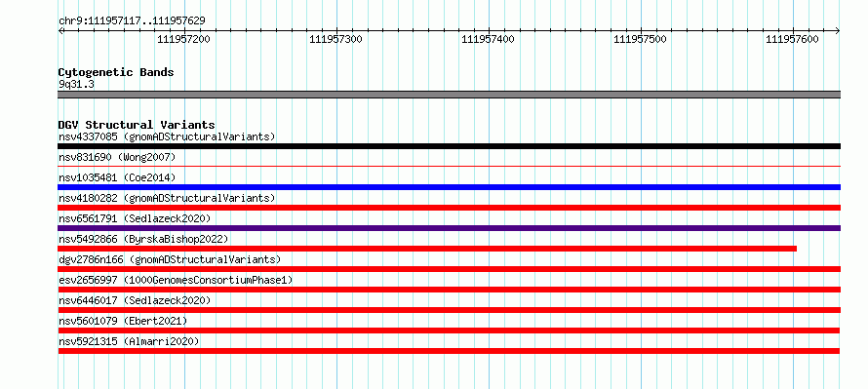Click the dgv2786n166 gnomADStructuralVariants label
868x389 pixels.
click(x=170, y=259)
